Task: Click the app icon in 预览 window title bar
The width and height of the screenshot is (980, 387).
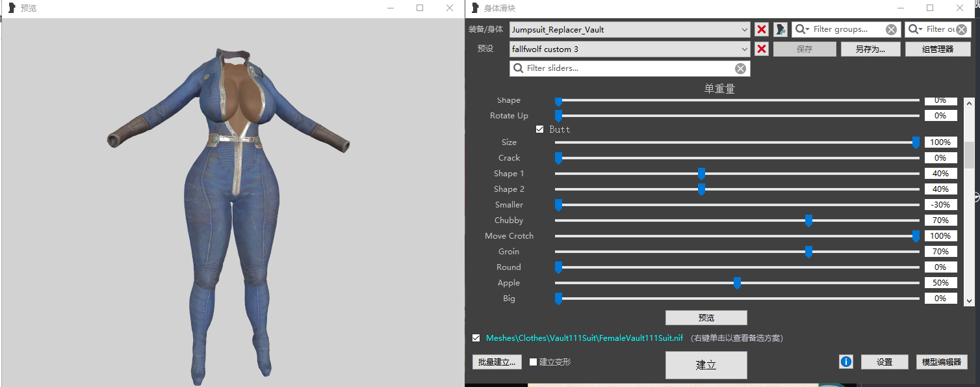Action: tap(11, 8)
